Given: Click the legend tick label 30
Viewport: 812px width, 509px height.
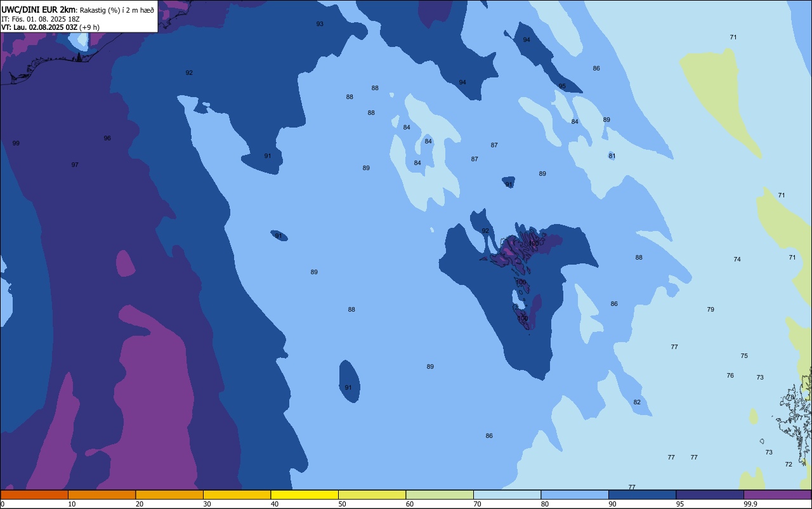Looking at the screenshot, I should (207, 504).
